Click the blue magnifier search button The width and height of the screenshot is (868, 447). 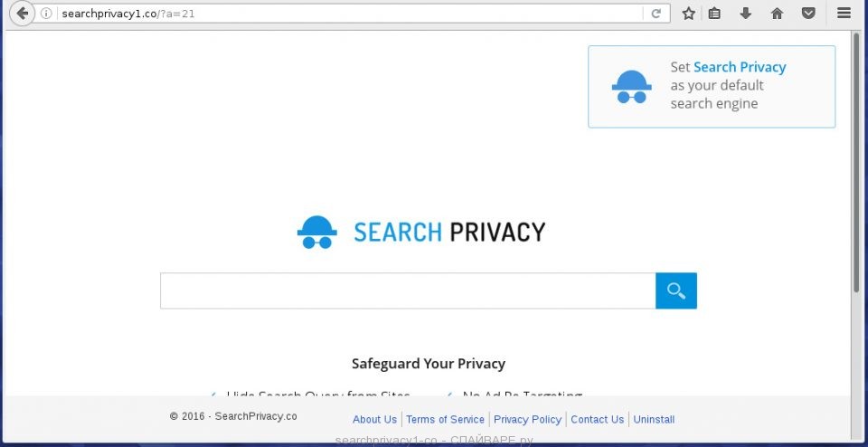676,290
